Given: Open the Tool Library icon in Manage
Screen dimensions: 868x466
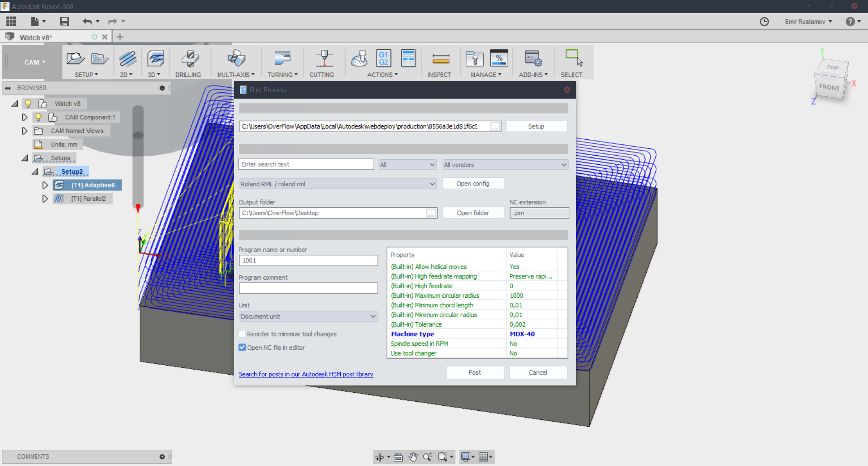Looking at the screenshot, I should coord(475,59).
